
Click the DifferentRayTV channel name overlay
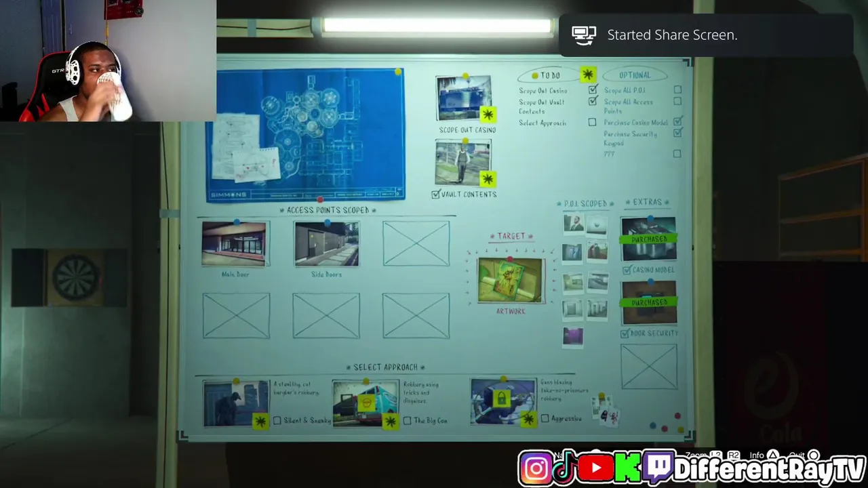[x=769, y=469]
